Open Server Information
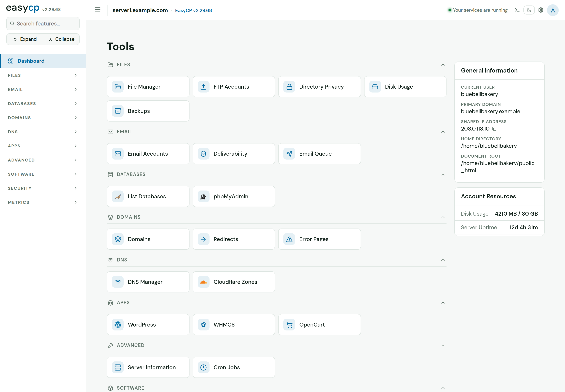Viewport: 565px width, 392px height. pyautogui.click(x=148, y=367)
